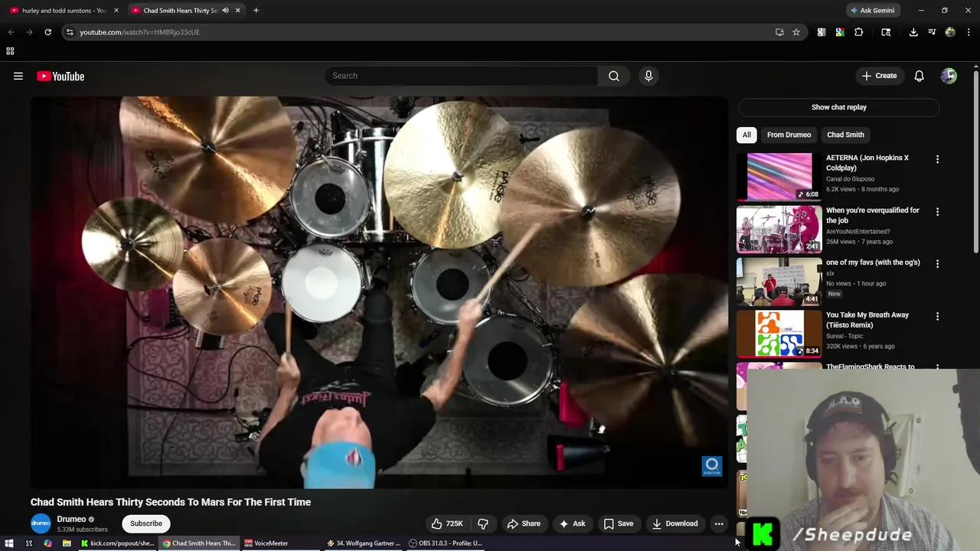980x551 pixels.
Task: Click the video player to pause
Action: coord(379,292)
